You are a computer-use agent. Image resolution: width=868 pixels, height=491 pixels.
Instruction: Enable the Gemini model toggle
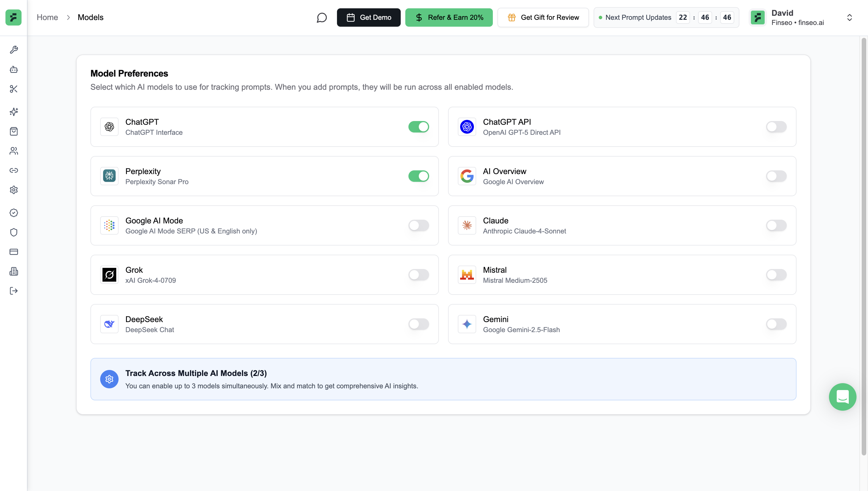[x=776, y=324]
